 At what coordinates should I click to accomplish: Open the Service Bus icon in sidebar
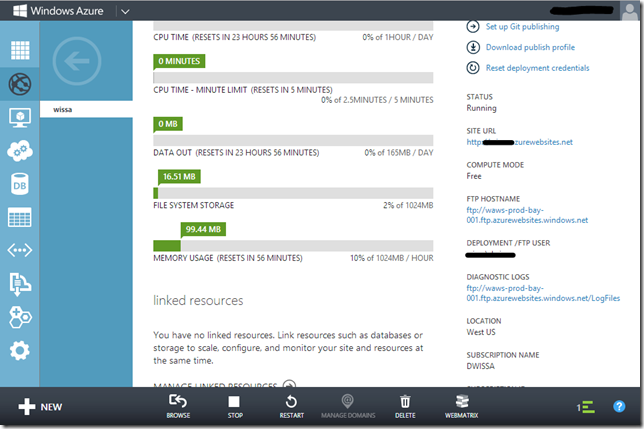coord(20,284)
